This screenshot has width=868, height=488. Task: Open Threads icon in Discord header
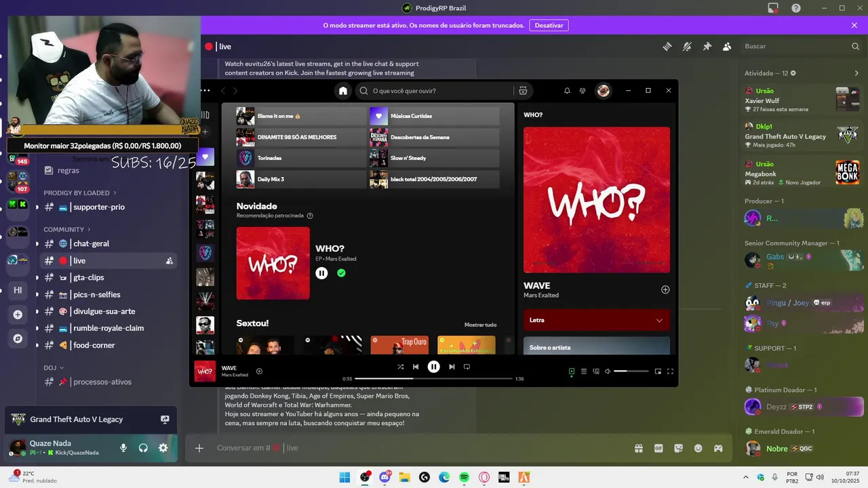click(x=667, y=46)
